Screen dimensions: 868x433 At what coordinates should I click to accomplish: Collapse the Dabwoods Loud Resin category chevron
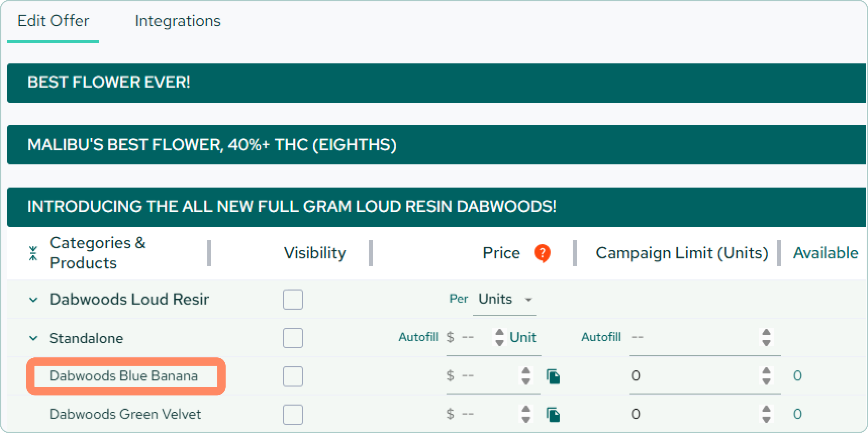click(33, 300)
